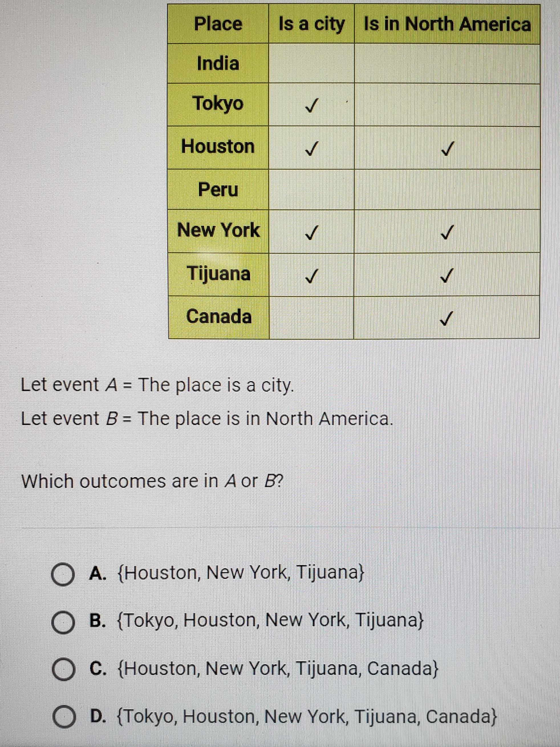Click the question text 'Which outcomes are in A or B?'
The width and height of the screenshot is (560, 747).
pyautogui.click(x=152, y=481)
